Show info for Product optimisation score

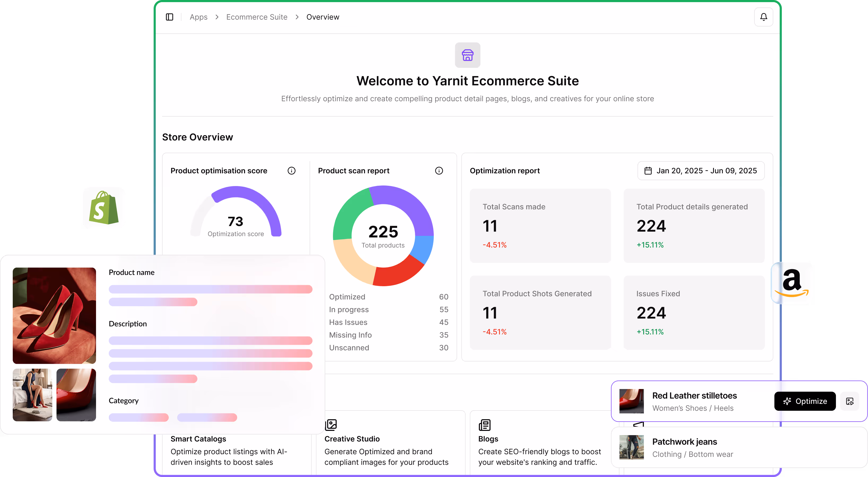pos(292,171)
